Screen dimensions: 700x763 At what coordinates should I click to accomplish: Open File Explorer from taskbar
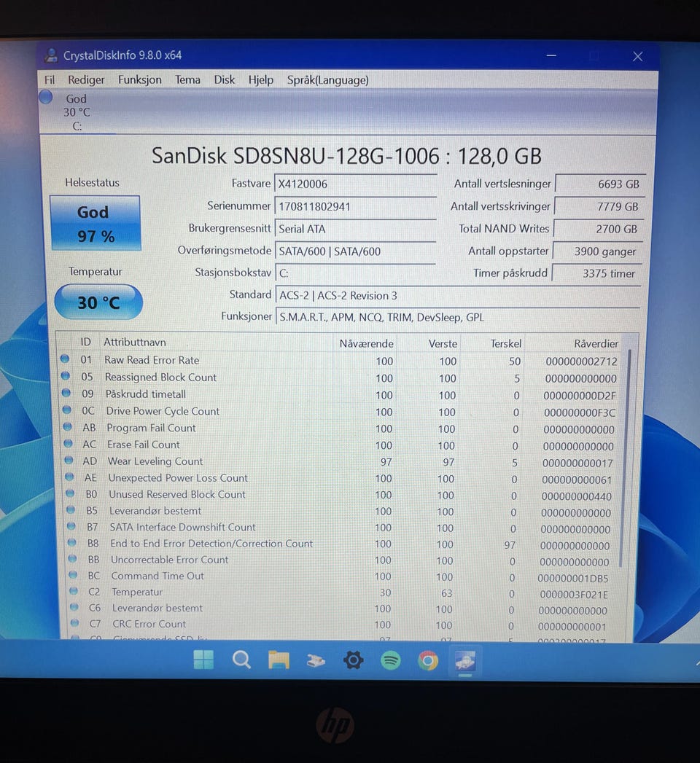coord(279,660)
